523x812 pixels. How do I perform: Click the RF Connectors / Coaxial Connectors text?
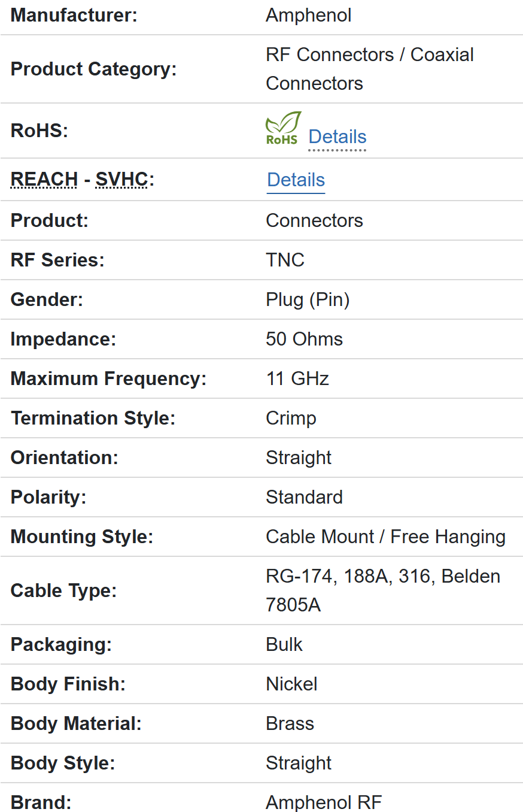(x=369, y=69)
